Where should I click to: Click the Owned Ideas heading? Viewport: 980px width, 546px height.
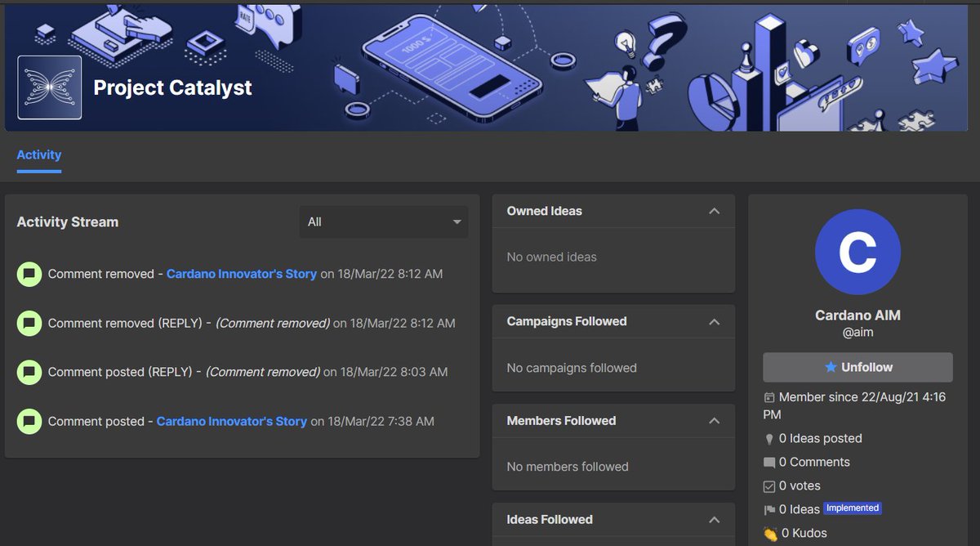pyautogui.click(x=545, y=211)
